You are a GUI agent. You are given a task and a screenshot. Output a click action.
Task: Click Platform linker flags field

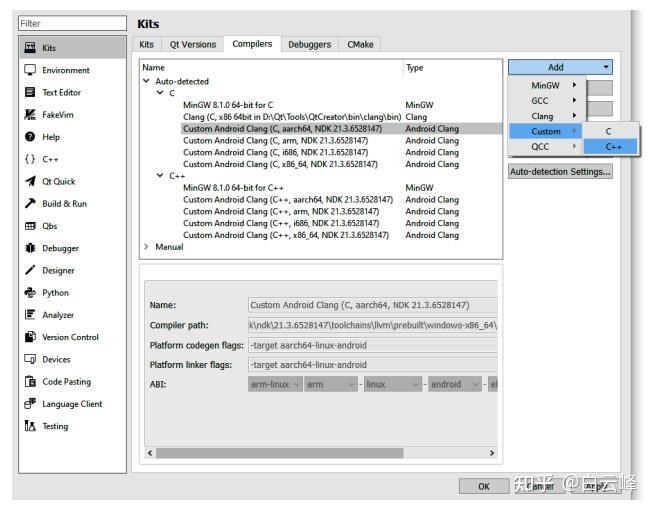(372, 365)
